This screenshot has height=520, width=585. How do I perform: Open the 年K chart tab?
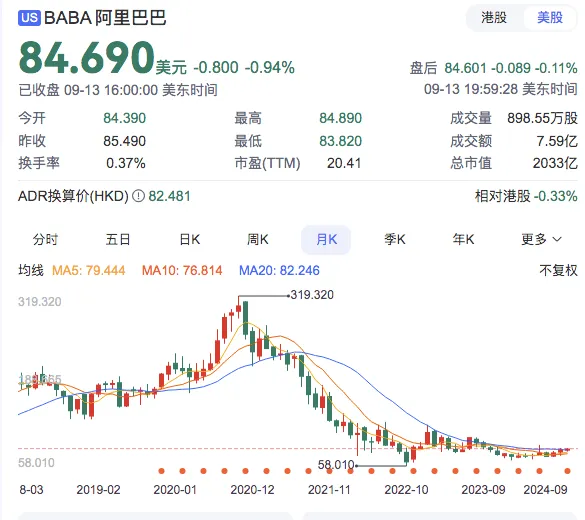[x=463, y=239]
